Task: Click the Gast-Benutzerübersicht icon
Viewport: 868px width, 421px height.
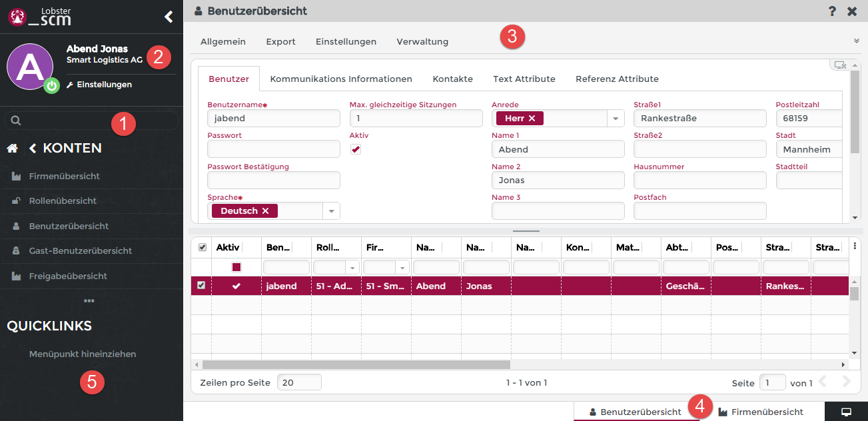Action: [16, 251]
